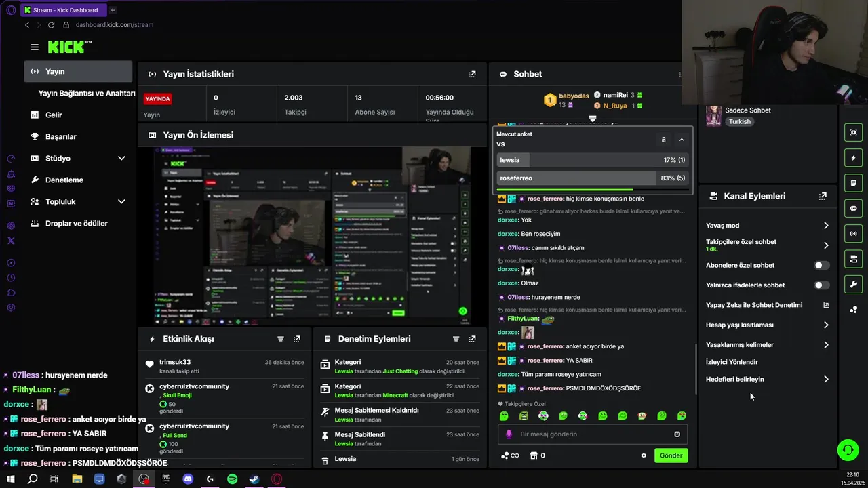Click the dashboard.kick.com/stream address bar

[115, 25]
